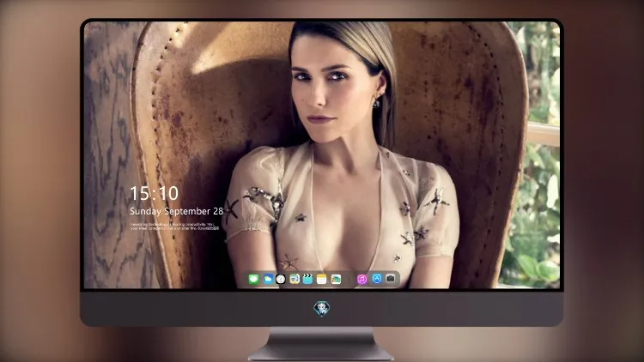
Task: Open the clapperboard Videos app in dock
Action: [307, 280]
